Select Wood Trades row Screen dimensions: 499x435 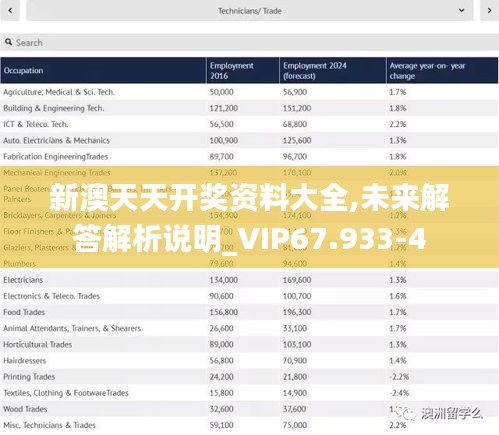tap(249, 409)
